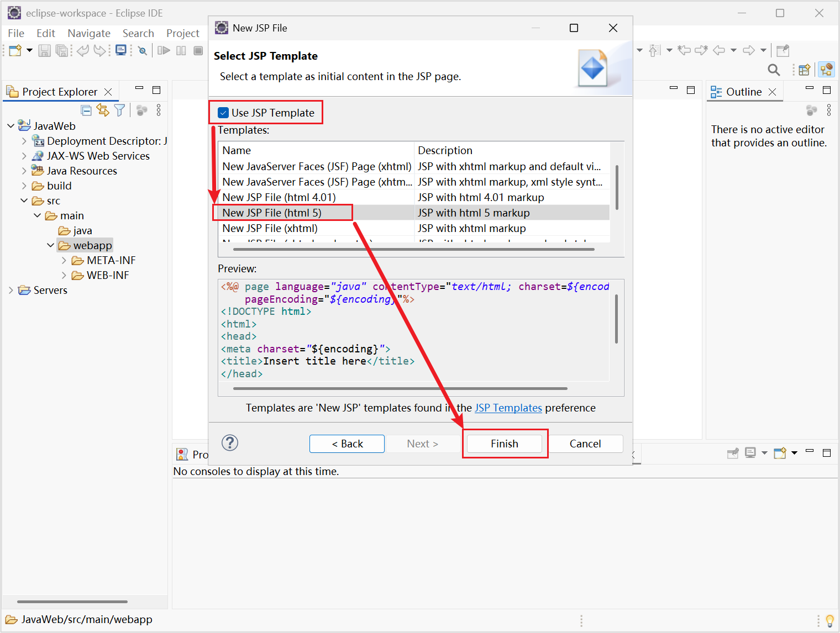
Task: Open the Navigate menu
Action: click(x=89, y=33)
